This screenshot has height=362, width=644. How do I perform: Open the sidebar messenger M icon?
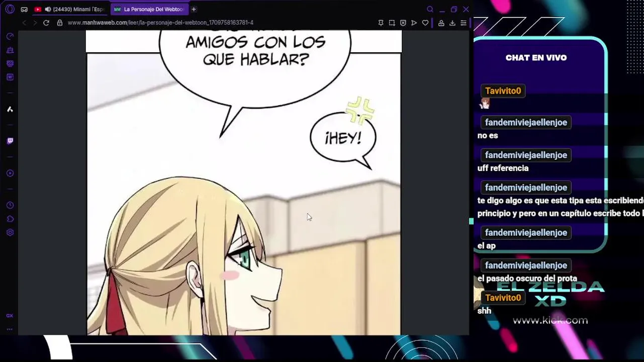pyautogui.click(x=10, y=77)
